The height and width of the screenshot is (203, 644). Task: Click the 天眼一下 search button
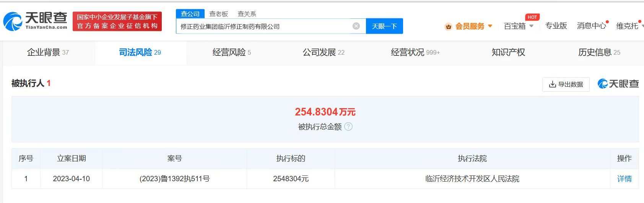tap(384, 26)
